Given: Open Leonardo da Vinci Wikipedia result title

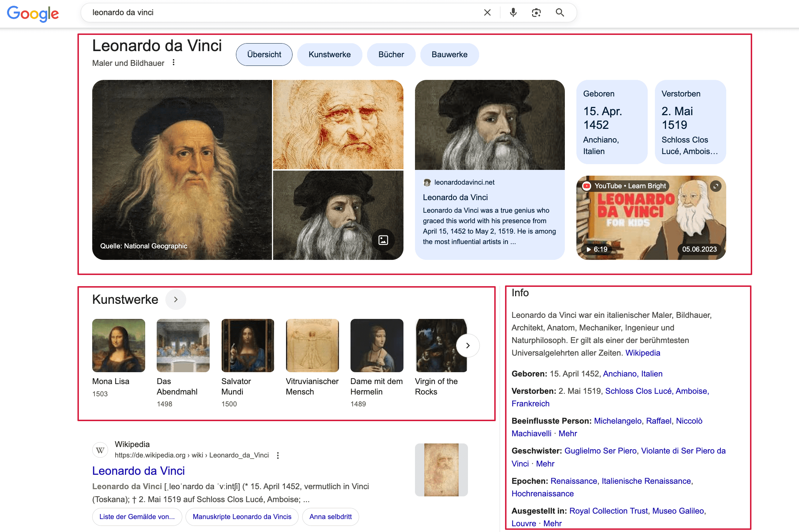Looking at the screenshot, I should click(138, 471).
